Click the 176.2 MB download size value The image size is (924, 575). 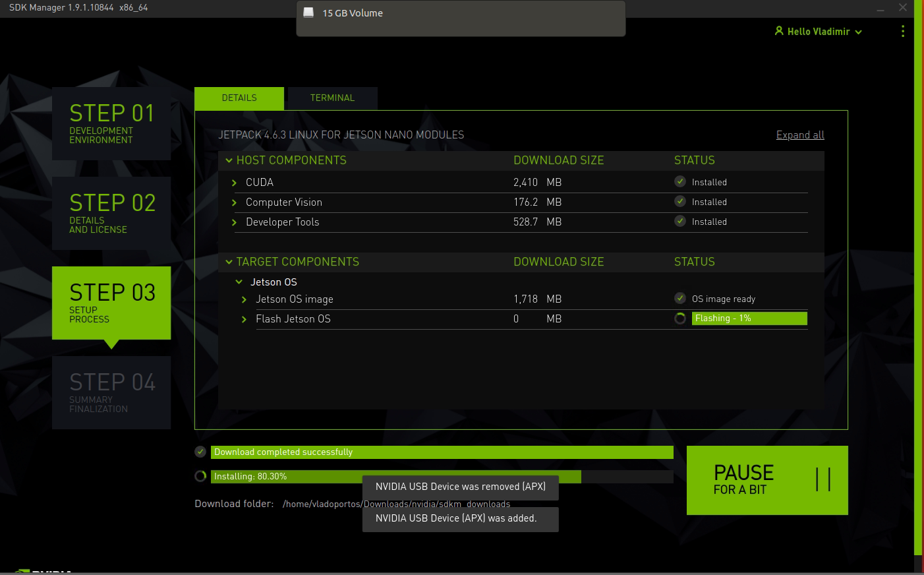tap(537, 202)
